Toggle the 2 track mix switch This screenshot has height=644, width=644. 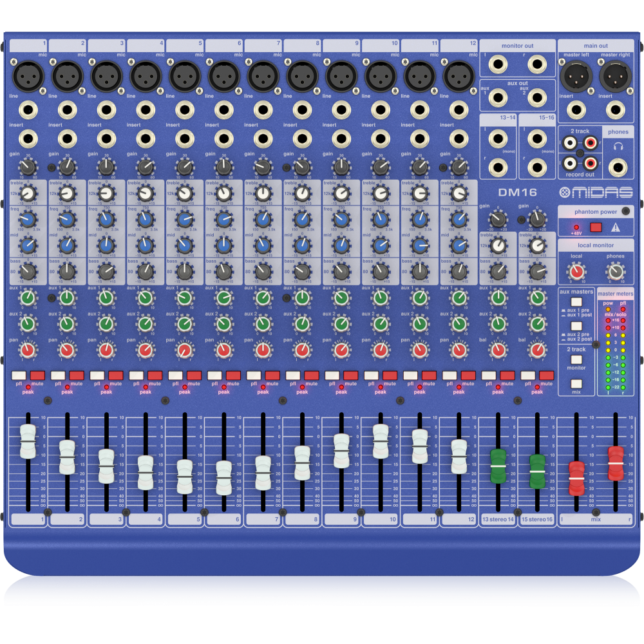tap(576, 384)
